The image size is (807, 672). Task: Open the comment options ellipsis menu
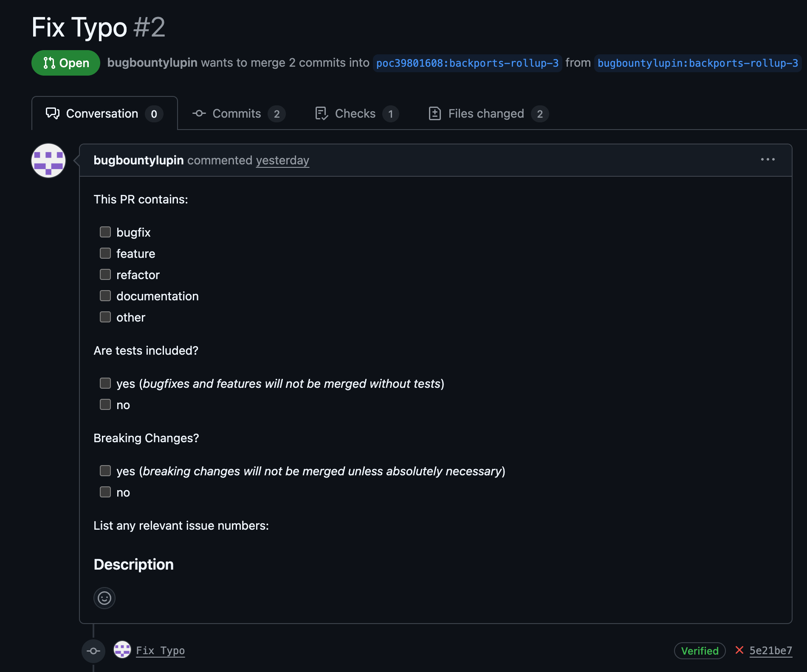[x=767, y=160]
